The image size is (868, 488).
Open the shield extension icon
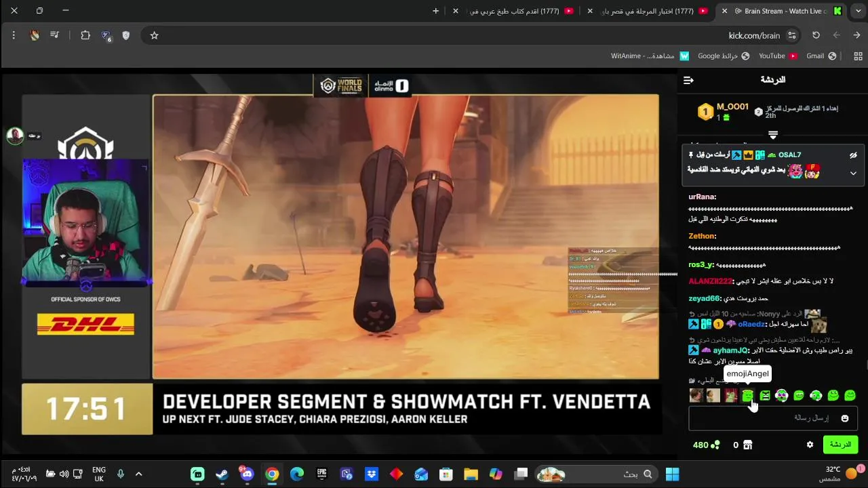pos(125,35)
